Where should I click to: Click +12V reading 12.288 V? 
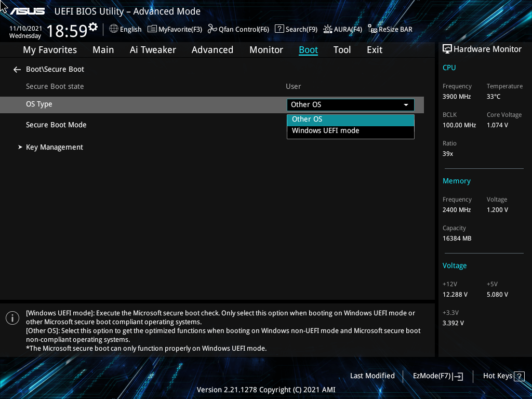(455, 295)
